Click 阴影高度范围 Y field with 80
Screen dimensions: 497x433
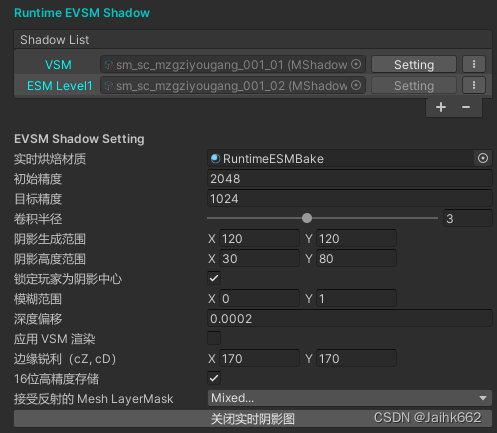[x=356, y=259]
